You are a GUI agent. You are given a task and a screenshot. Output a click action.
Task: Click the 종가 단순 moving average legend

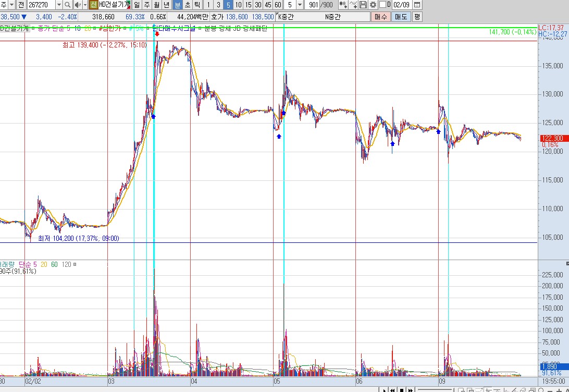coord(54,28)
